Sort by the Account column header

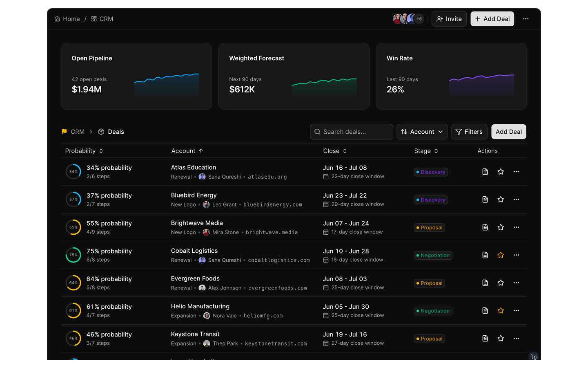pos(187,151)
